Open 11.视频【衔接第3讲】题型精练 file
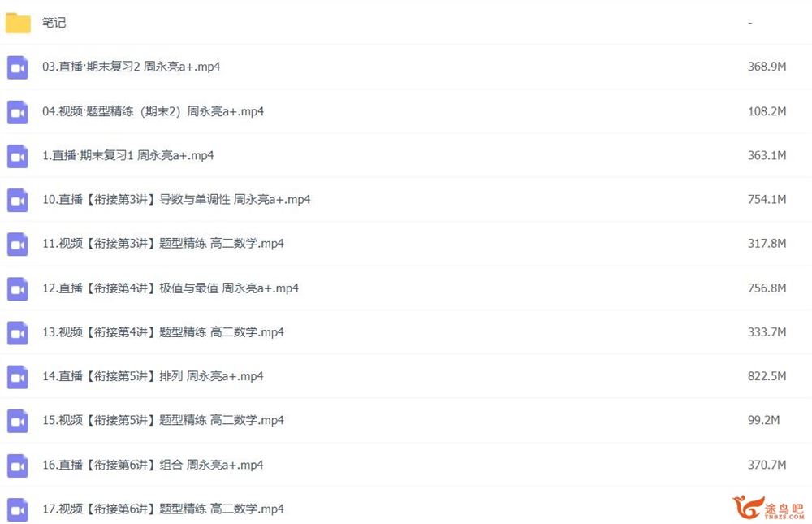 click(x=162, y=244)
